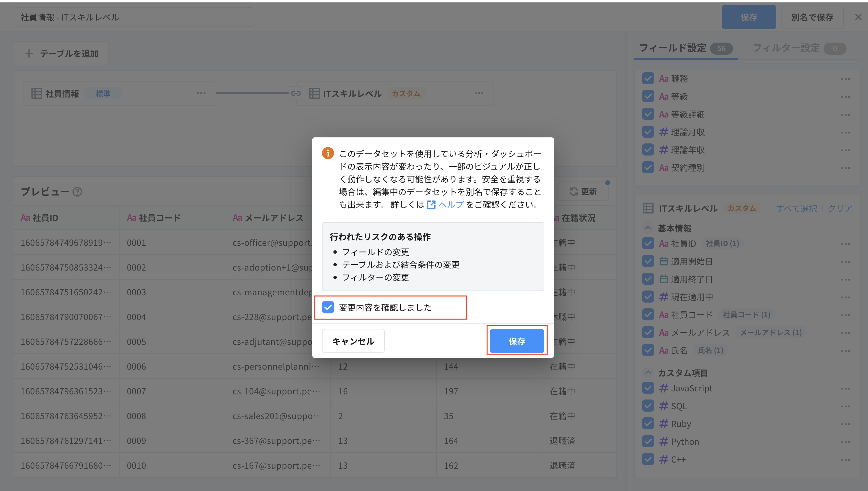Screen dimensions: 868x491
Task: Collapse the カスタム項目 section
Action: 648,372
